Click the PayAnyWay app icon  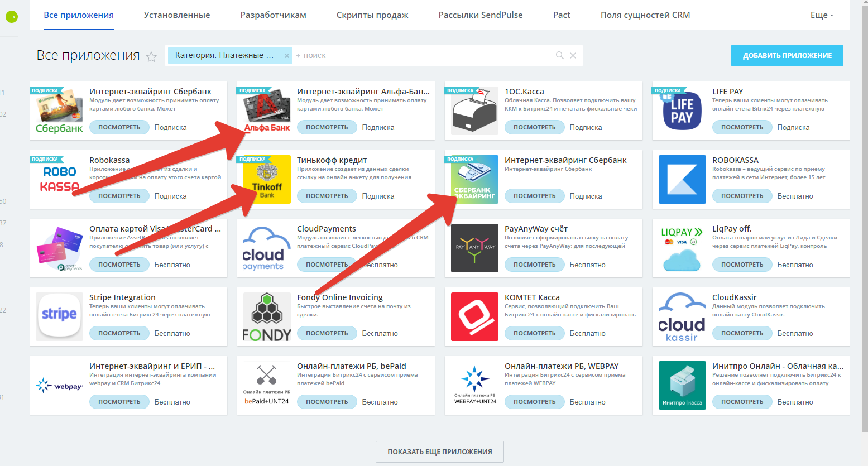pyautogui.click(x=474, y=248)
